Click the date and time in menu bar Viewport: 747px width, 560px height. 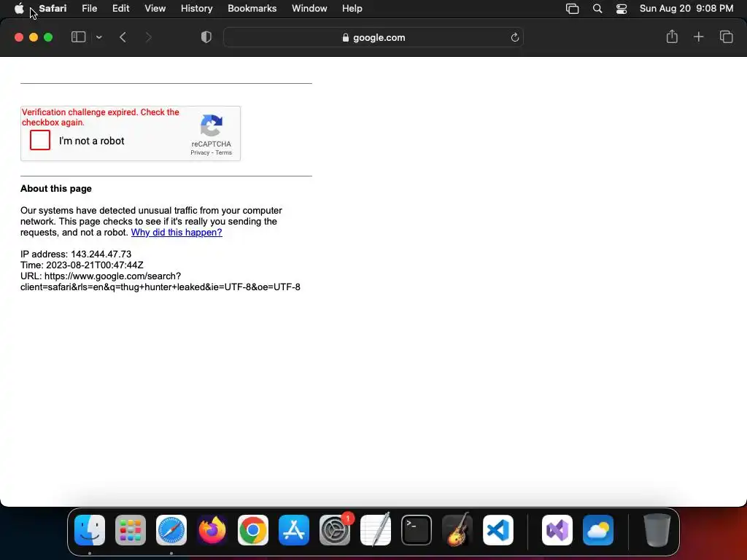(x=686, y=9)
